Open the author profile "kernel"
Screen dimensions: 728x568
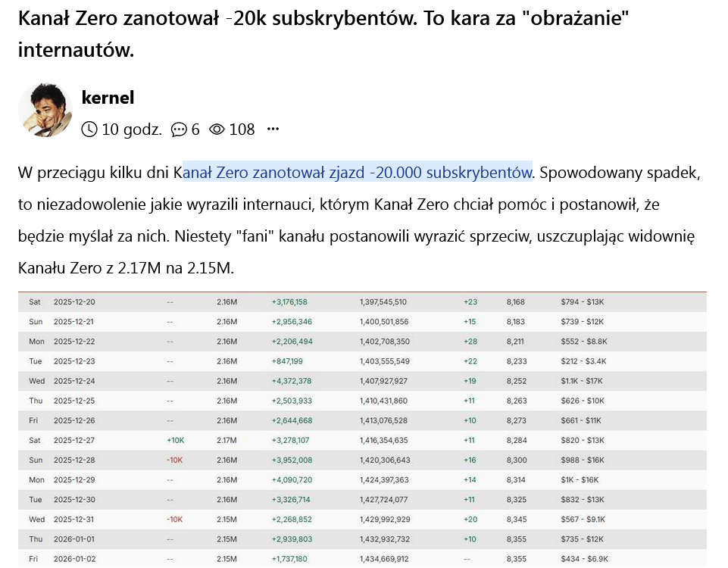click(108, 97)
